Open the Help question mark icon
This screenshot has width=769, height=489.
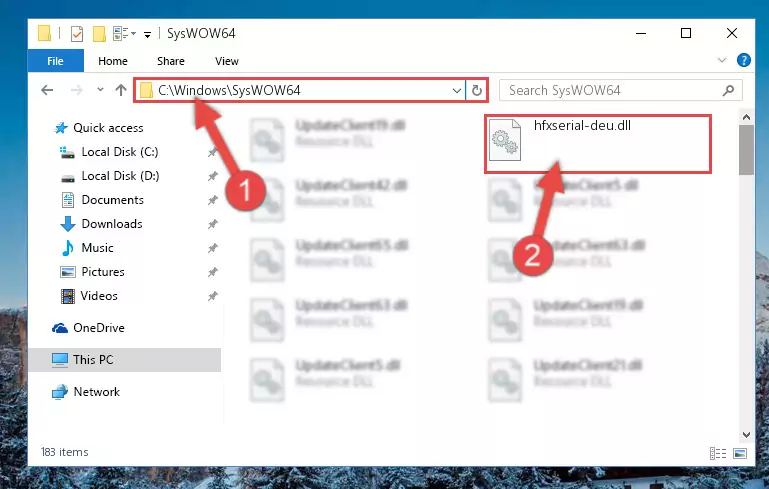point(743,60)
